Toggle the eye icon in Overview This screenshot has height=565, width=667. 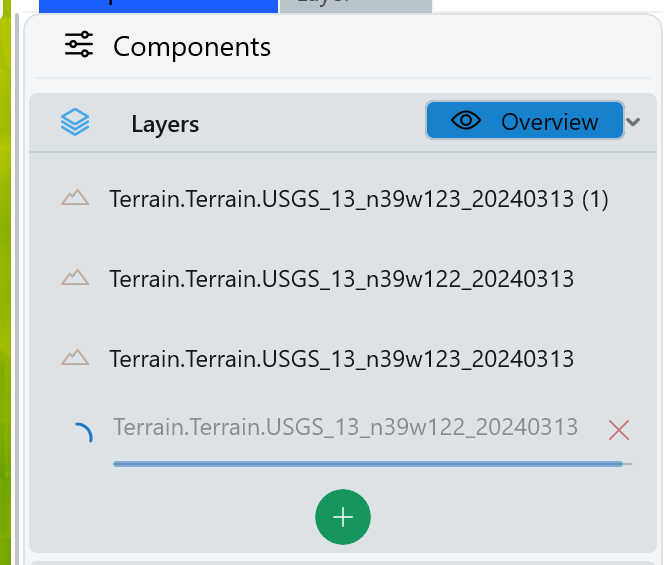click(466, 121)
